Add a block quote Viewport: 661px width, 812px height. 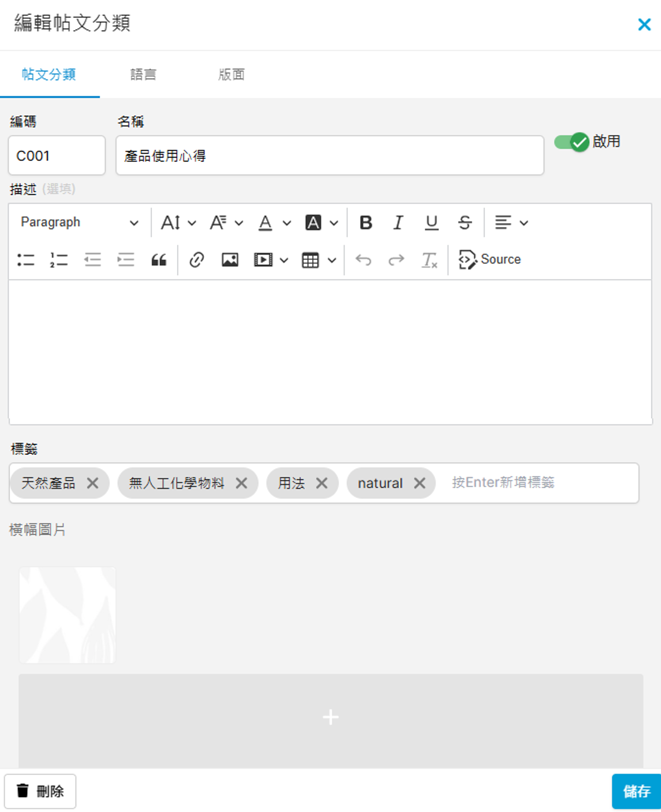coord(159,260)
